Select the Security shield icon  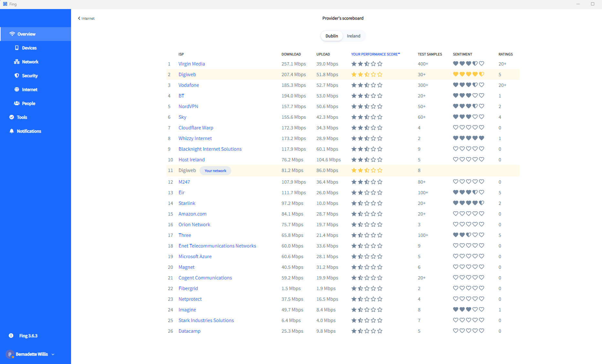coord(17,76)
